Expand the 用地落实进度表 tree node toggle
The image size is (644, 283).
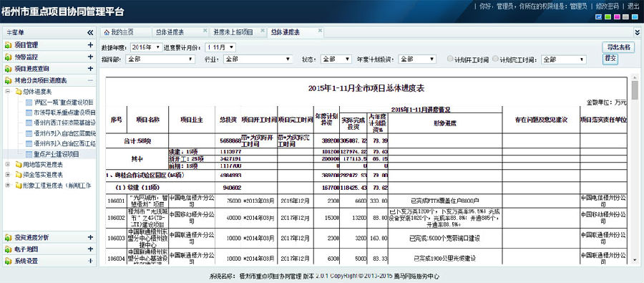[7, 165]
